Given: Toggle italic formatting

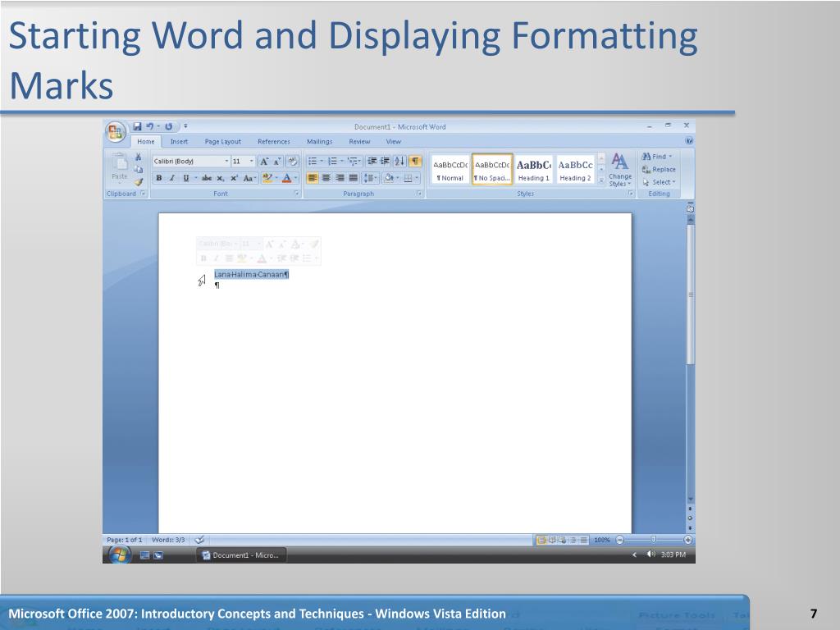Looking at the screenshot, I should (x=172, y=178).
